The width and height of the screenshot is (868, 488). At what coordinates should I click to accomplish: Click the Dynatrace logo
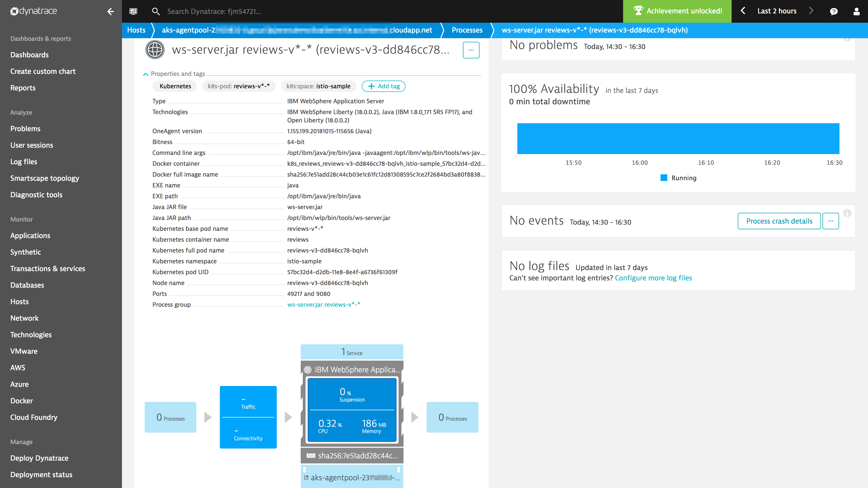34,11
